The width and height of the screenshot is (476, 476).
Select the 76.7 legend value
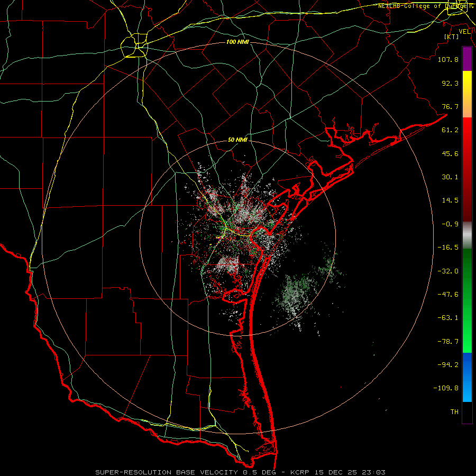450,106
